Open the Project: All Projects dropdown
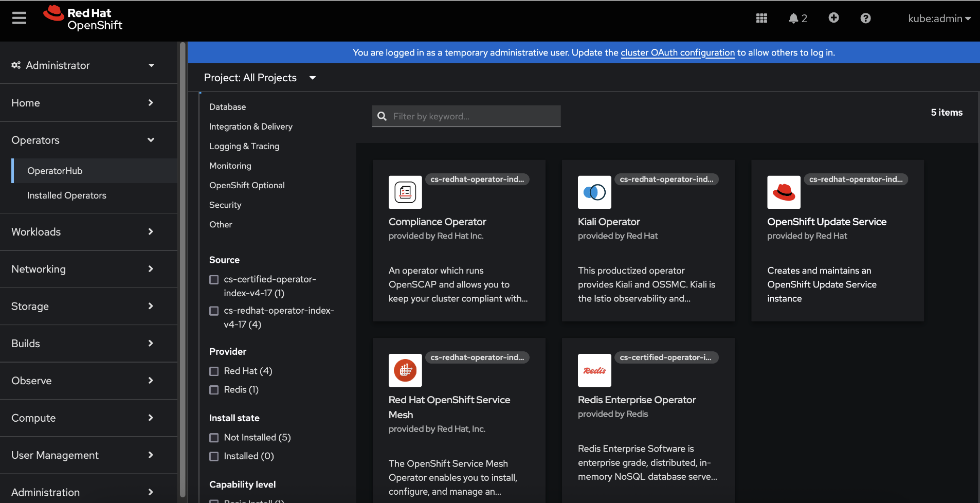Image resolution: width=980 pixels, height=503 pixels. [260, 78]
